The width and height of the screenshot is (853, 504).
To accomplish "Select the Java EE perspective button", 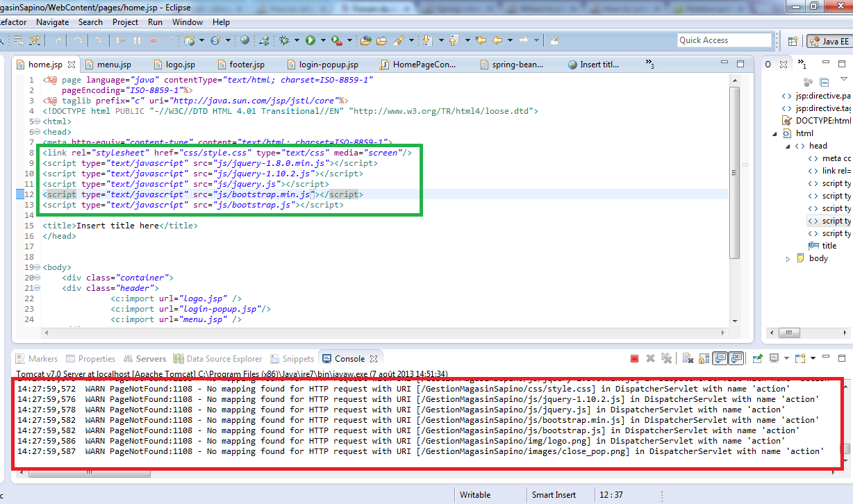I will [829, 41].
